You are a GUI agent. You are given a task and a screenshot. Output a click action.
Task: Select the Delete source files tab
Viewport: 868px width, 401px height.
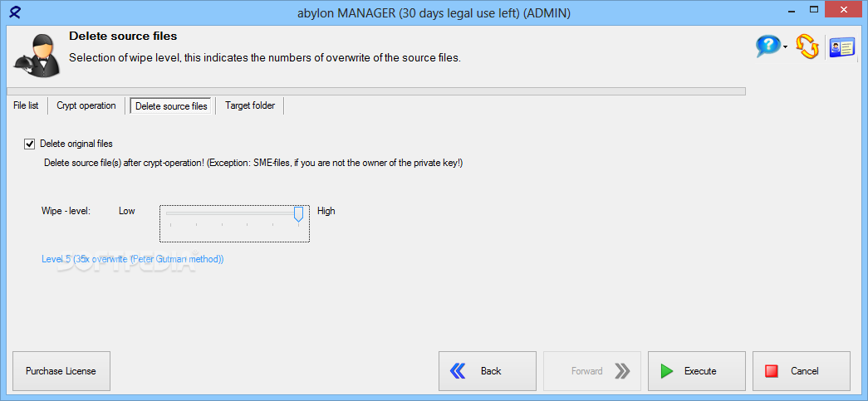click(171, 106)
